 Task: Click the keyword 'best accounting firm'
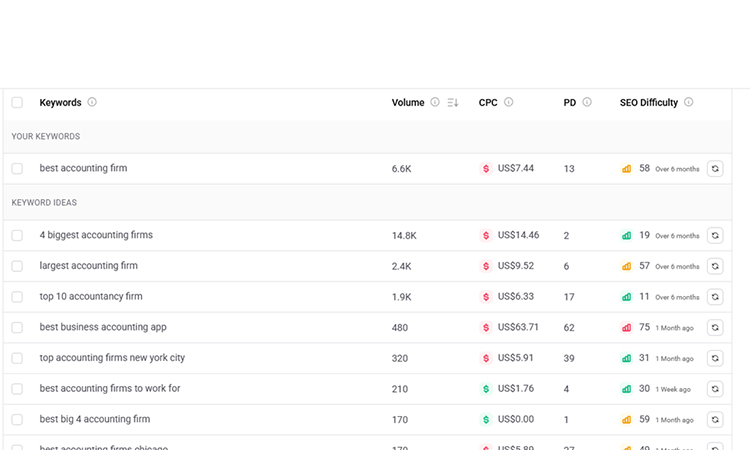click(83, 168)
